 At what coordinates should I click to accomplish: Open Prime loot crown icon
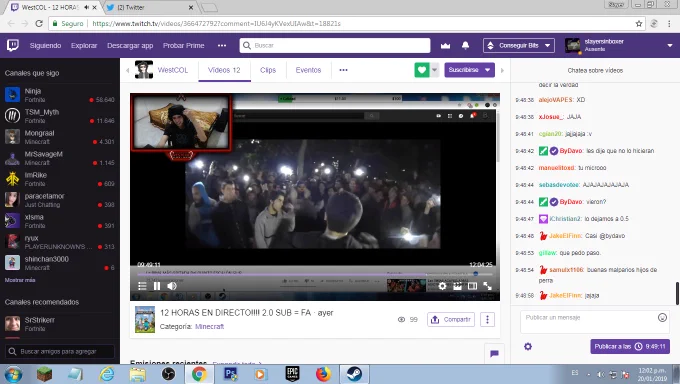445,46
